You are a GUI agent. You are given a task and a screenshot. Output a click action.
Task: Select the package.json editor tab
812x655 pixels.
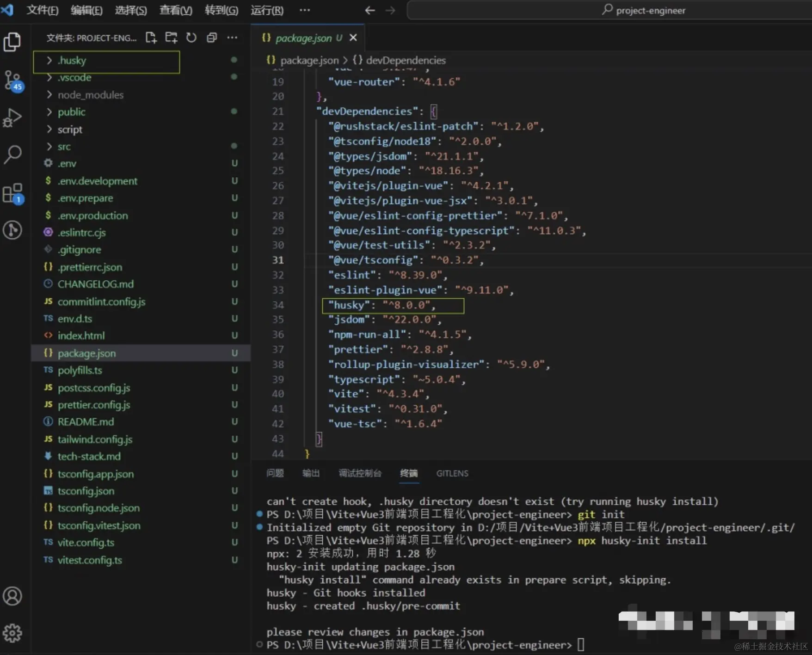click(308, 38)
